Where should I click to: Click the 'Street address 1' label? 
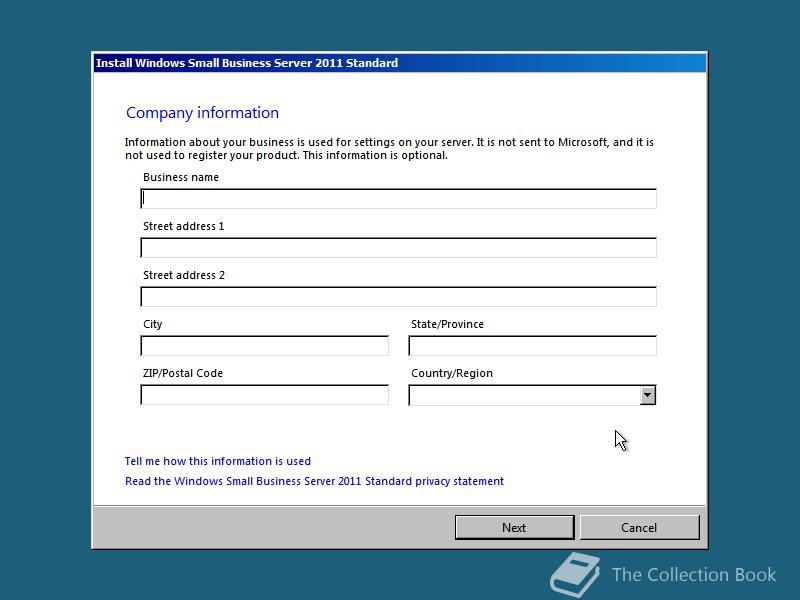[184, 226]
